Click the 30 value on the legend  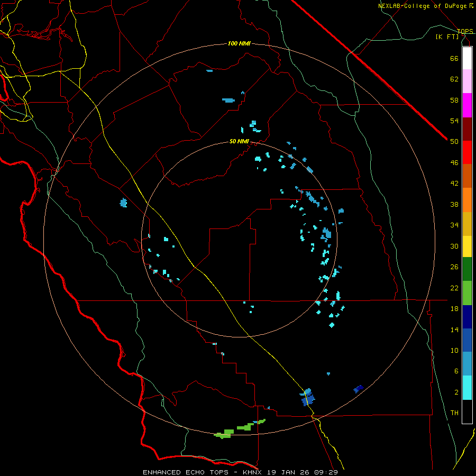pos(454,246)
